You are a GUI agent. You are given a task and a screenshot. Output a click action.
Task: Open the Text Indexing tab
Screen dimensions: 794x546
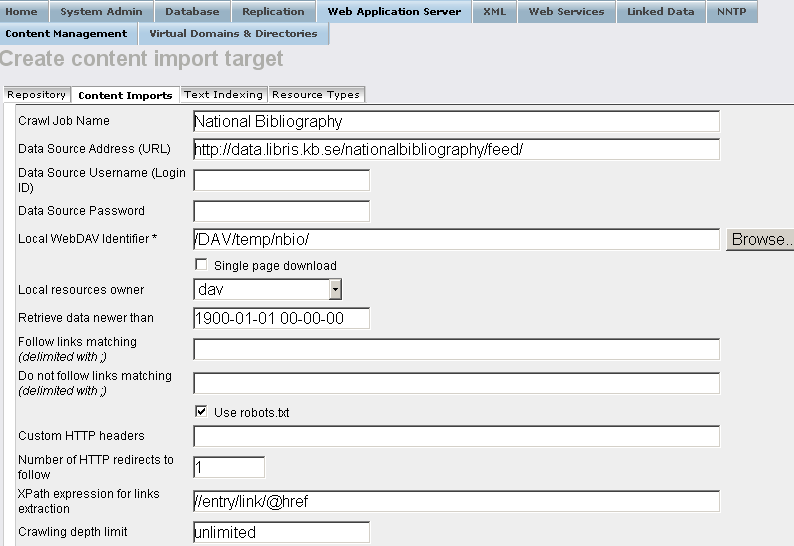223,95
